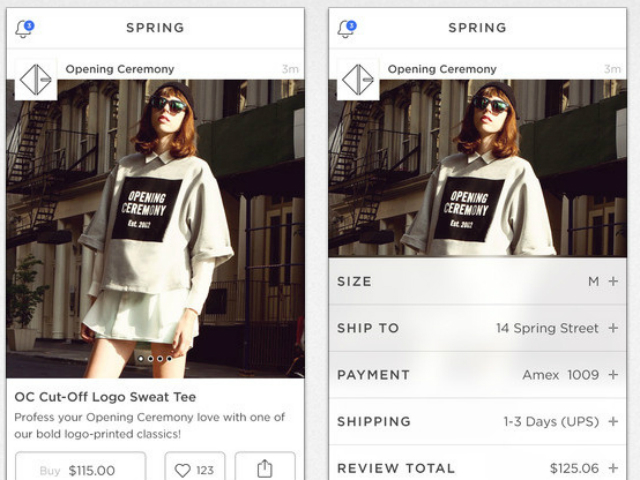Select the first image pagination dot
640x480 pixels.
141,358
